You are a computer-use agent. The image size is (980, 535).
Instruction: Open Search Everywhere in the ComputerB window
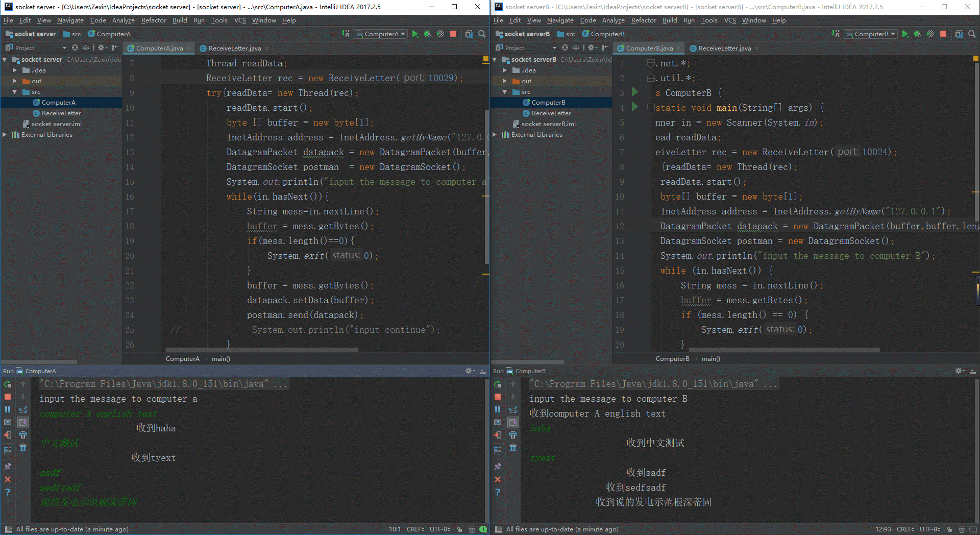coord(972,34)
